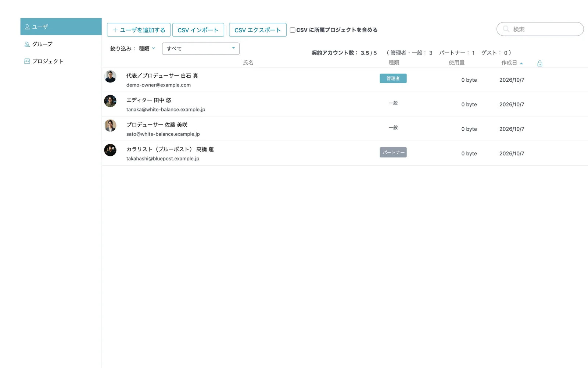This screenshot has width=588, height=368.
Task: Switch to グループ section
Action: click(61, 44)
